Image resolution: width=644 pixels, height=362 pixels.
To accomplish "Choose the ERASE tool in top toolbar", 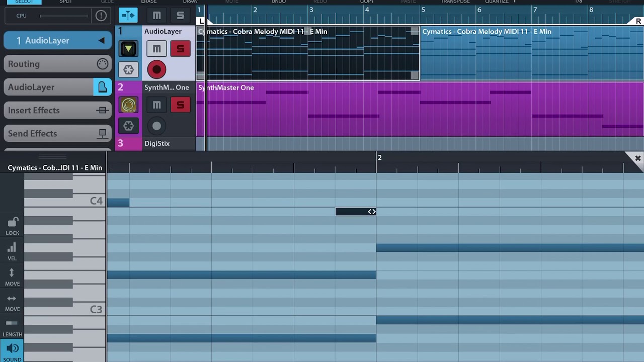I will point(149,2).
